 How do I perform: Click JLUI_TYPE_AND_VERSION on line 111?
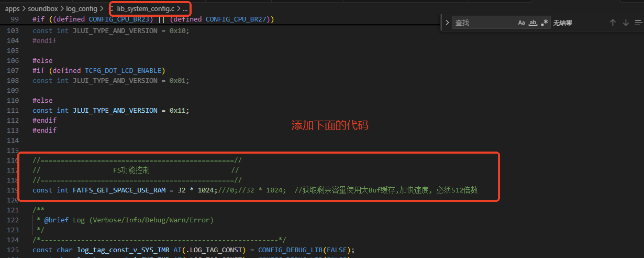point(115,110)
